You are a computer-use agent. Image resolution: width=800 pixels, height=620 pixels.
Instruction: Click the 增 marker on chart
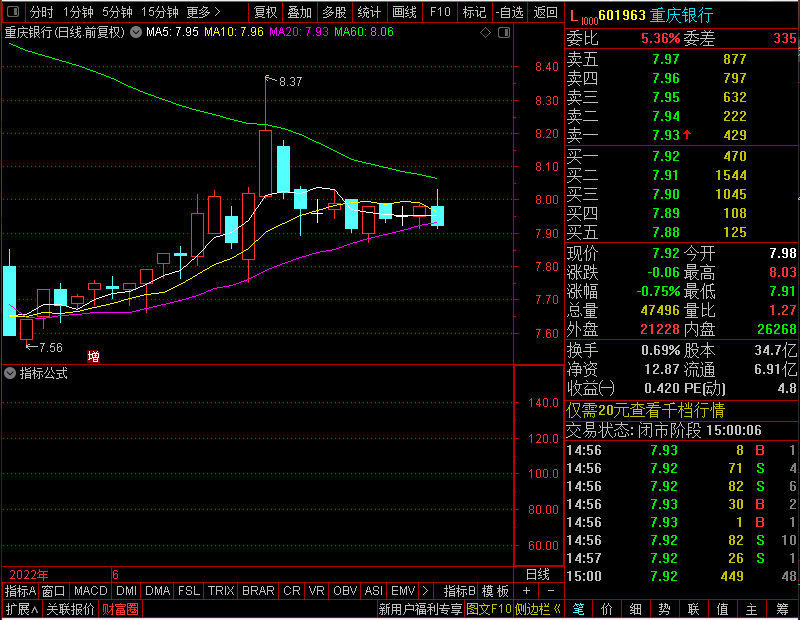(93, 357)
